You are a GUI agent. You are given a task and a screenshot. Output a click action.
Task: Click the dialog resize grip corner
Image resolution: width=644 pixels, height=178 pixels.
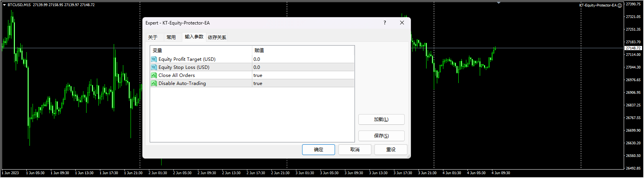coord(408,156)
